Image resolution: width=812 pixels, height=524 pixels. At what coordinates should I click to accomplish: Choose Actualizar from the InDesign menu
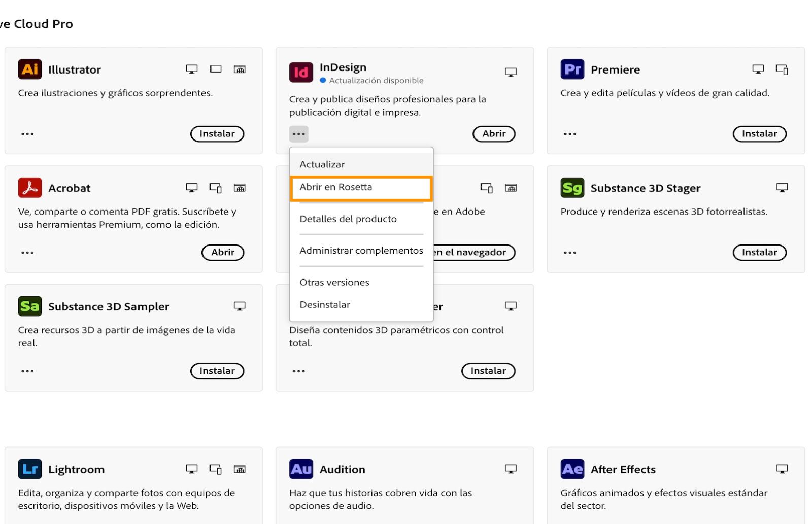(x=361, y=164)
